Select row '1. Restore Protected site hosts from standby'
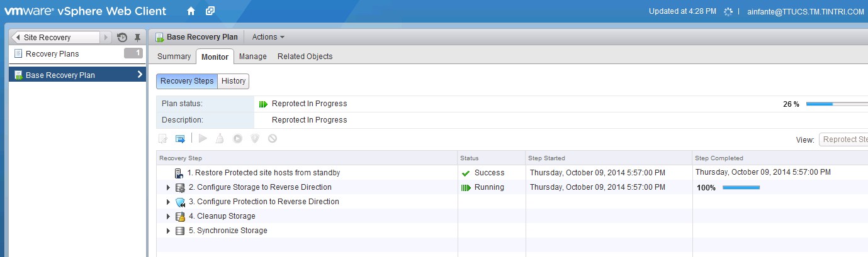The image size is (868, 257). pyautogui.click(x=512, y=173)
